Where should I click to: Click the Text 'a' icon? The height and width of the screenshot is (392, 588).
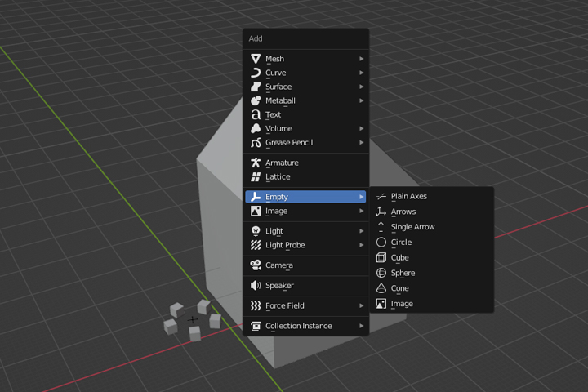pyautogui.click(x=256, y=114)
